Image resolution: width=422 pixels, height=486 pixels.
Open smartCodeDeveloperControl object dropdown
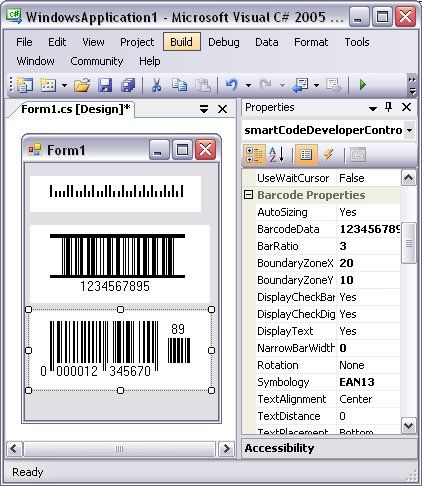click(409, 130)
